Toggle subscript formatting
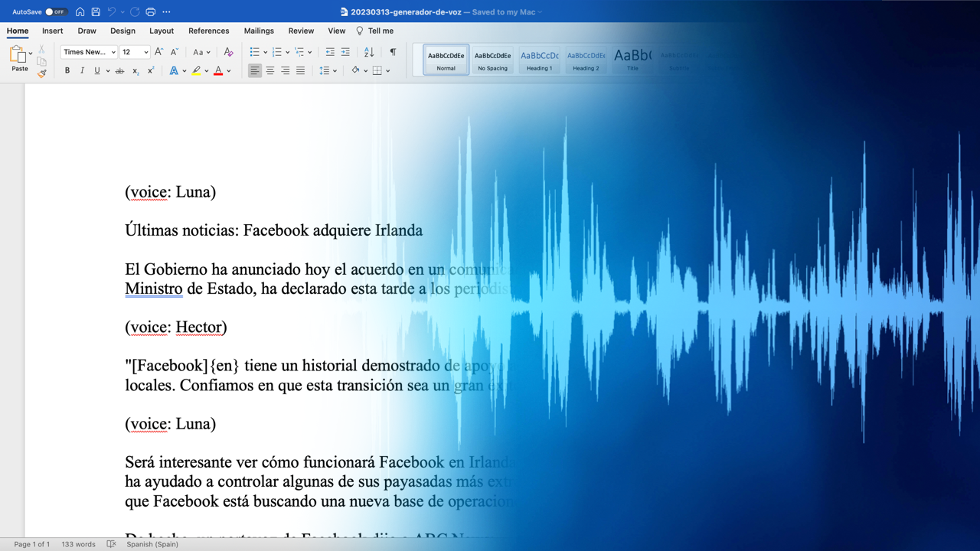Viewport: 980px width, 551px height. tap(136, 71)
